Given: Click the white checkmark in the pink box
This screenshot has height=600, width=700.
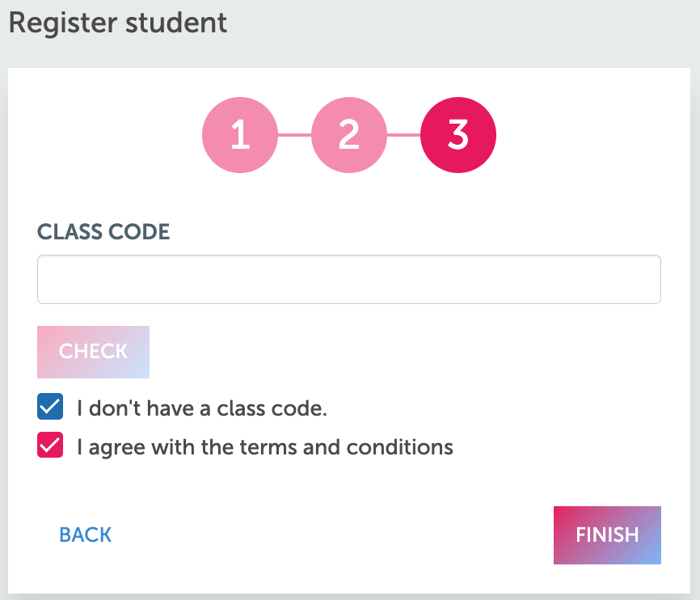Looking at the screenshot, I should click(50, 446).
